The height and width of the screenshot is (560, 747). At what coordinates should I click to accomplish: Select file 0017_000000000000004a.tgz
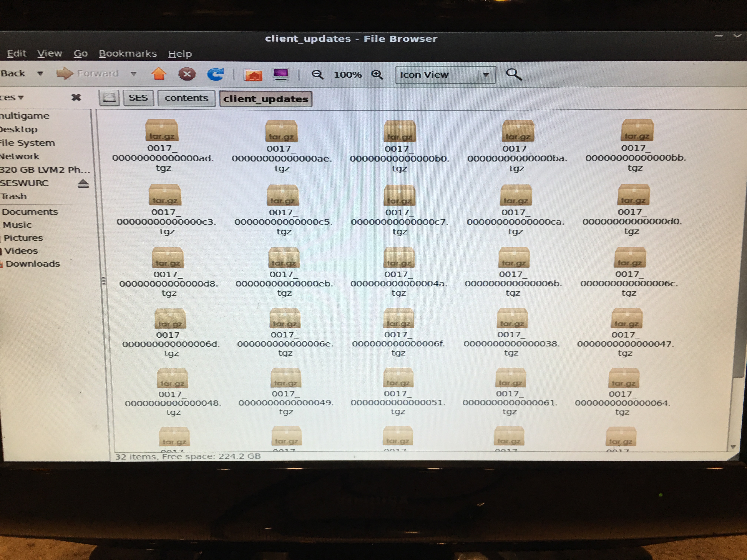tap(399, 272)
